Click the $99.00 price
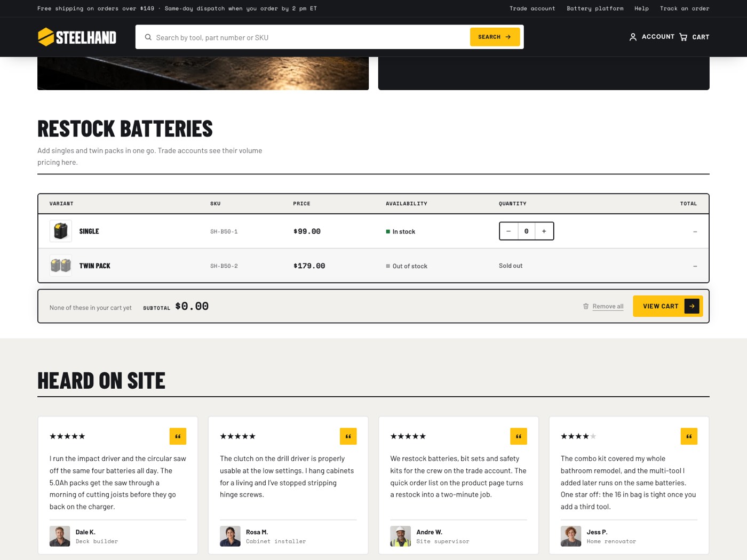The height and width of the screenshot is (560, 747). tap(307, 231)
